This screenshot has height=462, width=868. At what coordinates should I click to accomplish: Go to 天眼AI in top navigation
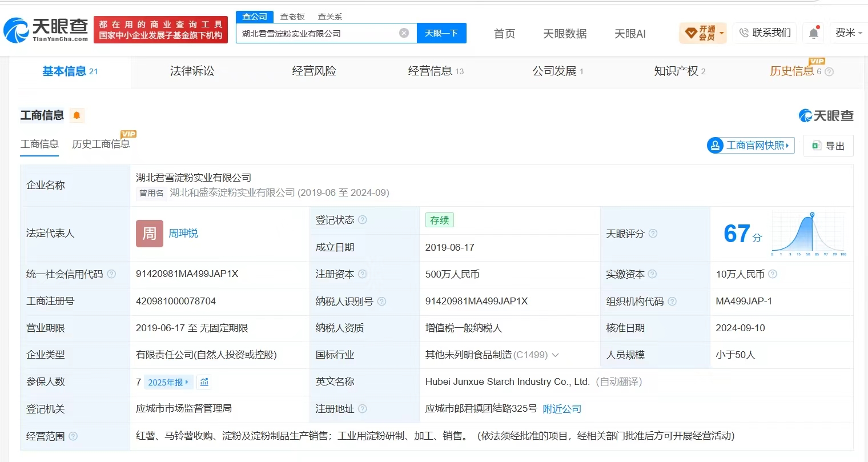630,34
